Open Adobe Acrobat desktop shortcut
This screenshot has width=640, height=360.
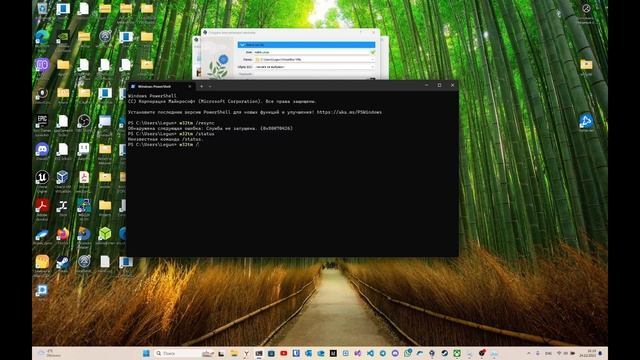click(x=42, y=205)
